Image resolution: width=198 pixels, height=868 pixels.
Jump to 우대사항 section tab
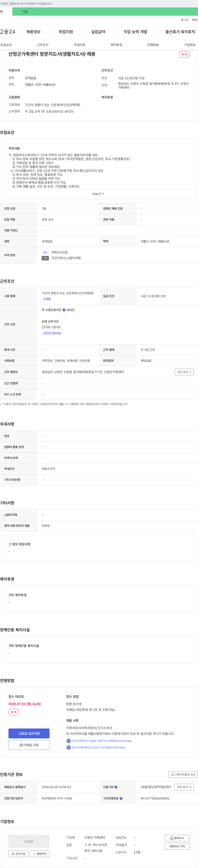79,45
